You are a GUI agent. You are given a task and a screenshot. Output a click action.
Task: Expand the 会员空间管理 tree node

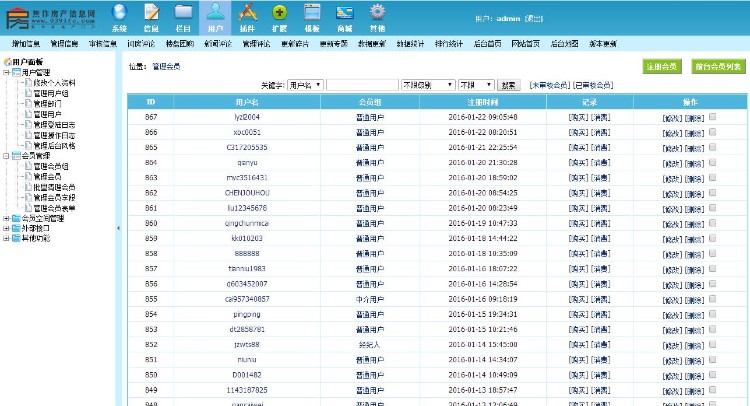(x=6, y=218)
